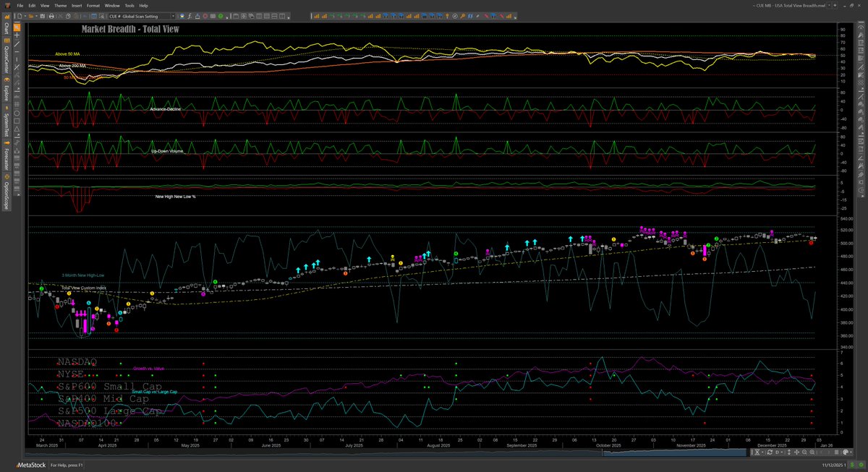Click the Small Cap vs. Large Cap label
This screenshot has height=472, width=868.
click(x=155, y=392)
